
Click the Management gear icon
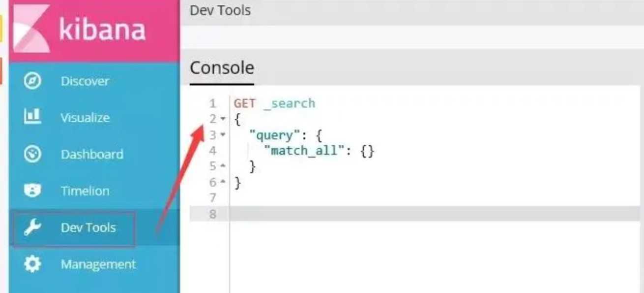[x=32, y=264]
